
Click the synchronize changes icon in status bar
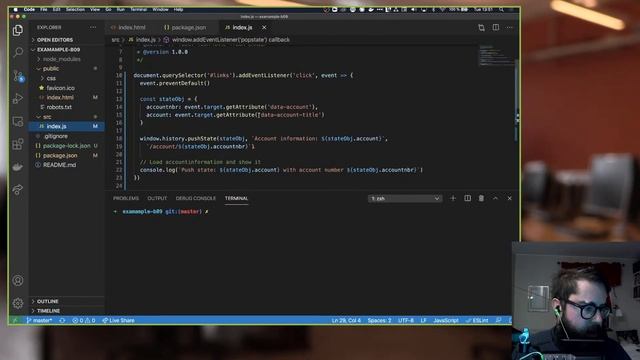click(62, 320)
